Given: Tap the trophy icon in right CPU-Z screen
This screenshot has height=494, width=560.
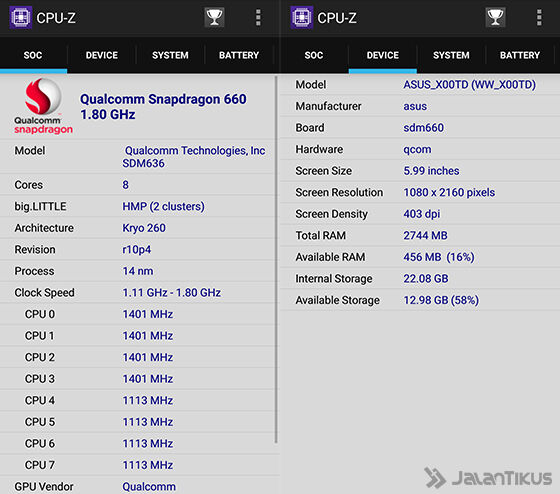Looking at the screenshot, I should (x=495, y=17).
